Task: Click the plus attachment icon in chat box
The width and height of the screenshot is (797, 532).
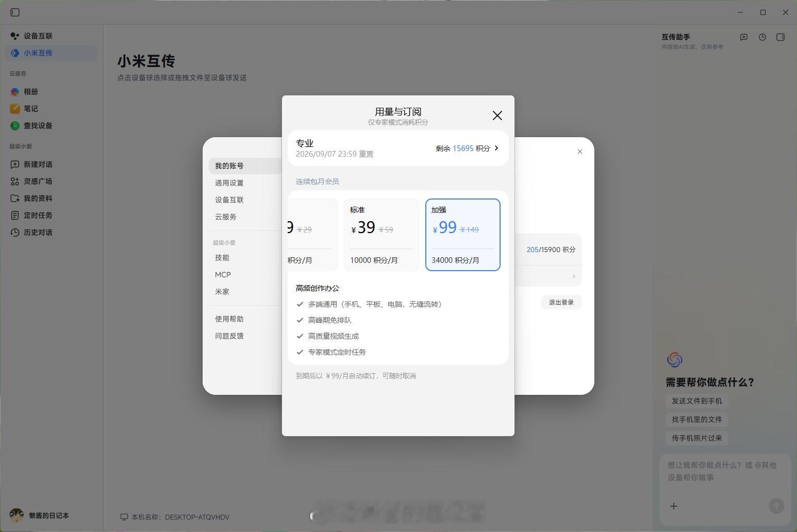Action: pyautogui.click(x=674, y=506)
